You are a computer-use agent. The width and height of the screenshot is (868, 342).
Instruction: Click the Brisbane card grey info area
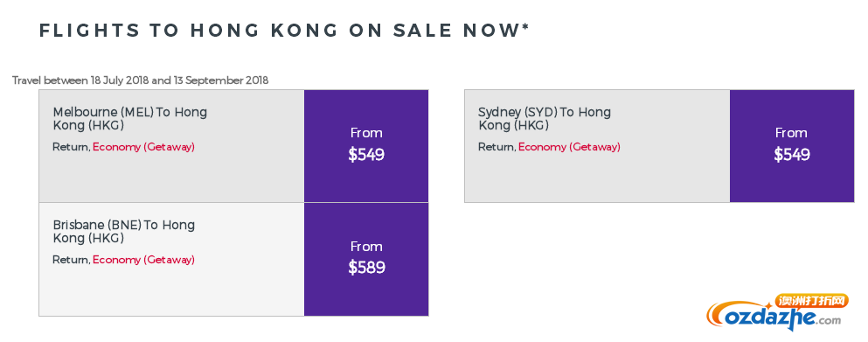171,260
